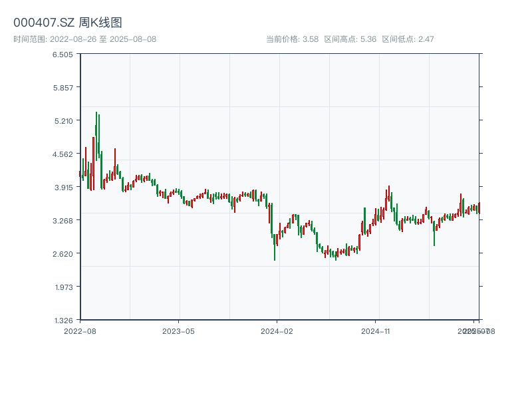Click the 2024-02 date axis label
The width and height of the screenshot is (532, 399).
(x=277, y=331)
